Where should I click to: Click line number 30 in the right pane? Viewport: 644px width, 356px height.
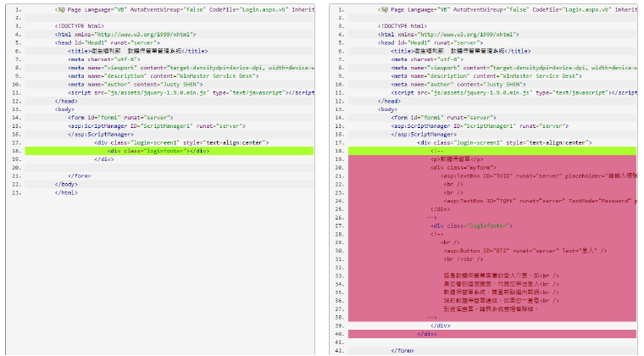click(339, 251)
